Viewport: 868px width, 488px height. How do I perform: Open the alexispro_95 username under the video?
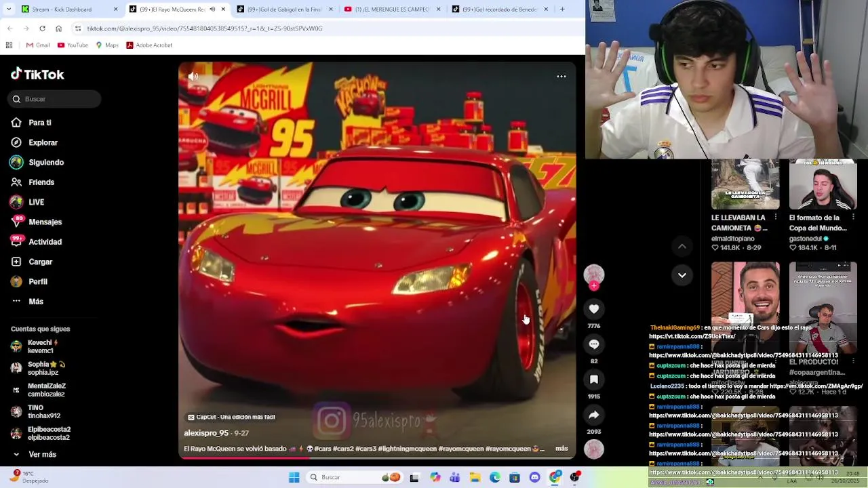pyautogui.click(x=206, y=433)
